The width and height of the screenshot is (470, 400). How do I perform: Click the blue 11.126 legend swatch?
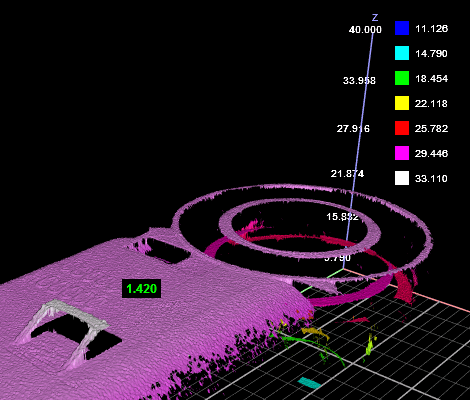point(402,28)
